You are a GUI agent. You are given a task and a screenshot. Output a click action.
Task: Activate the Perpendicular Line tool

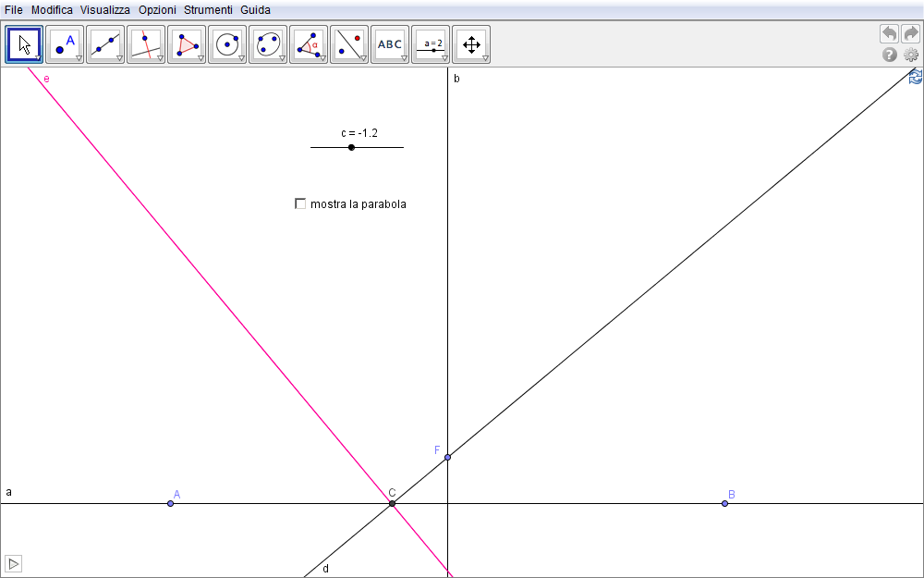coord(146,43)
